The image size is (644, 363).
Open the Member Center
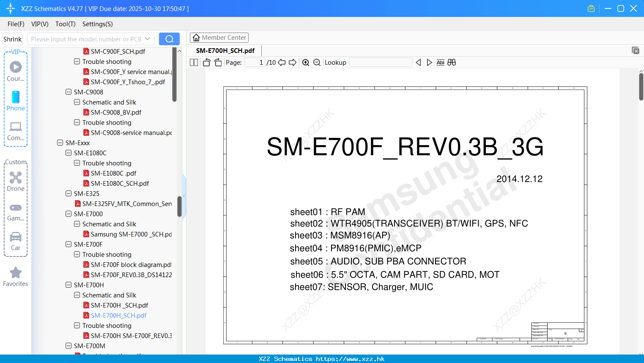pos(219,38)
